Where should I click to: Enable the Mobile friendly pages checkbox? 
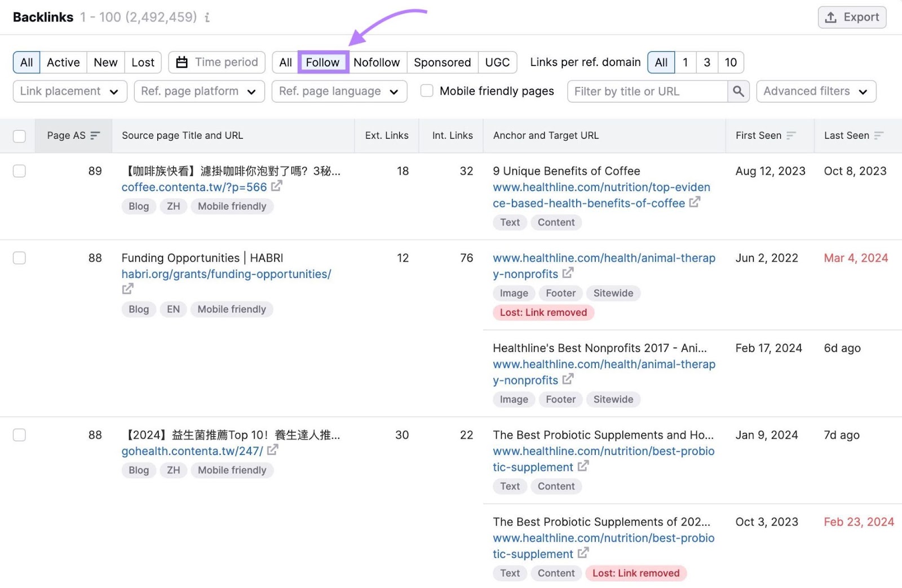click(x=427, y=91)
